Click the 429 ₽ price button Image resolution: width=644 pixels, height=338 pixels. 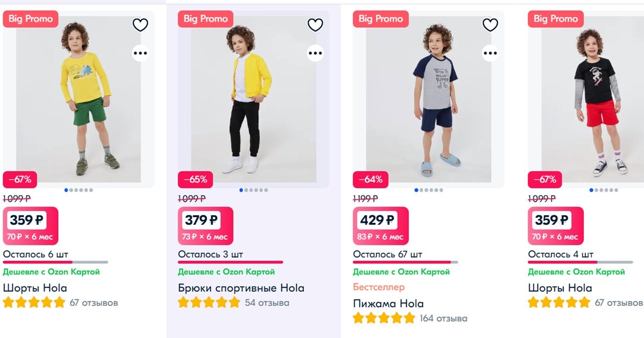(x=376, y=220)
